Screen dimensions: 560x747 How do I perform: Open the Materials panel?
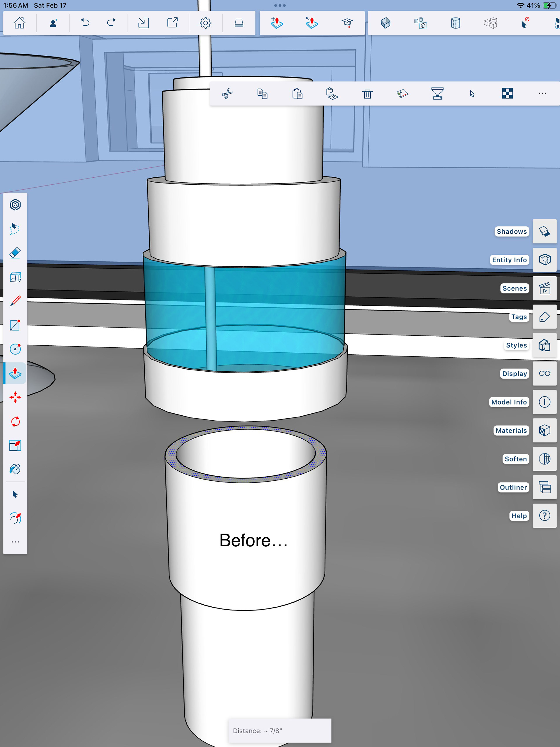[x=545, y=431]
